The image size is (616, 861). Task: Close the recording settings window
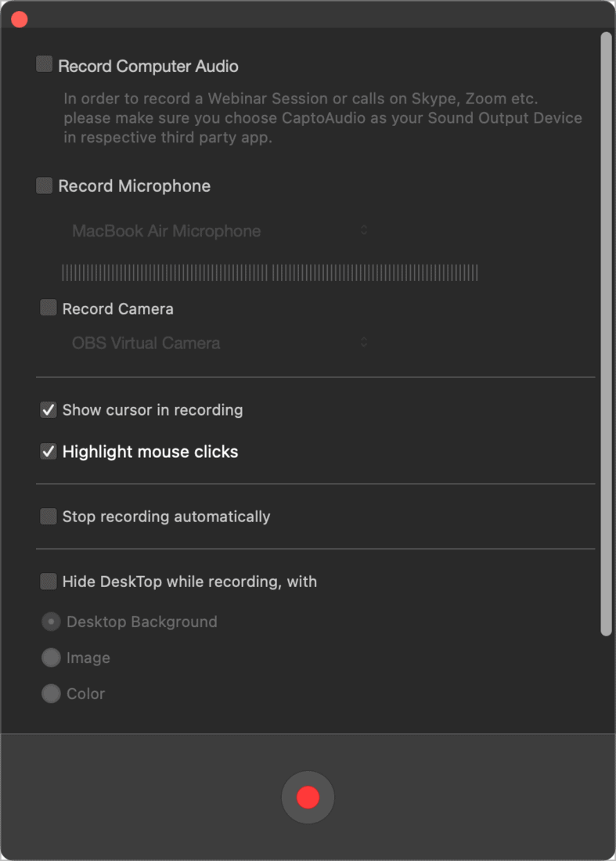(x=19, y=19)
